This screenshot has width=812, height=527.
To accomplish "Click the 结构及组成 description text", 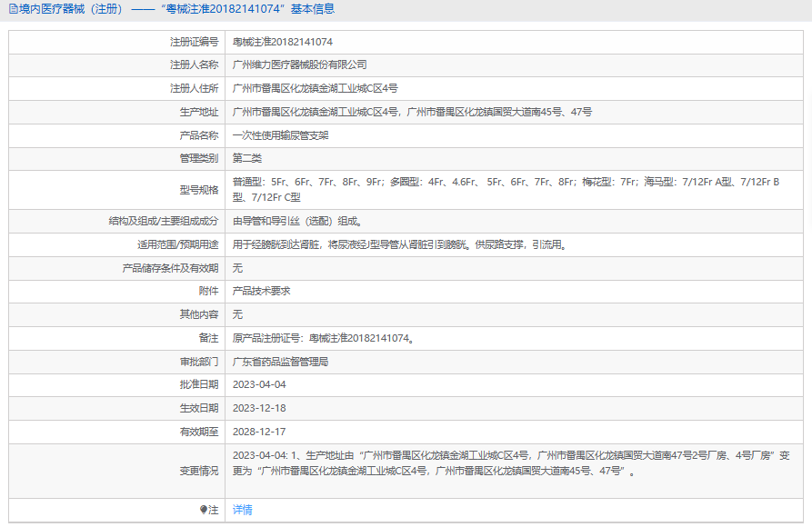I will (x=298, y=221).
